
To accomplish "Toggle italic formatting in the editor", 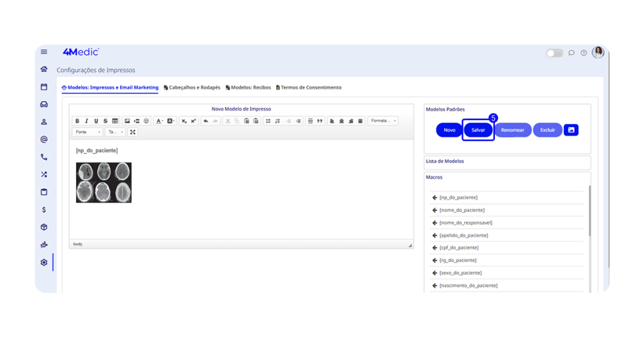I will 87,121.
